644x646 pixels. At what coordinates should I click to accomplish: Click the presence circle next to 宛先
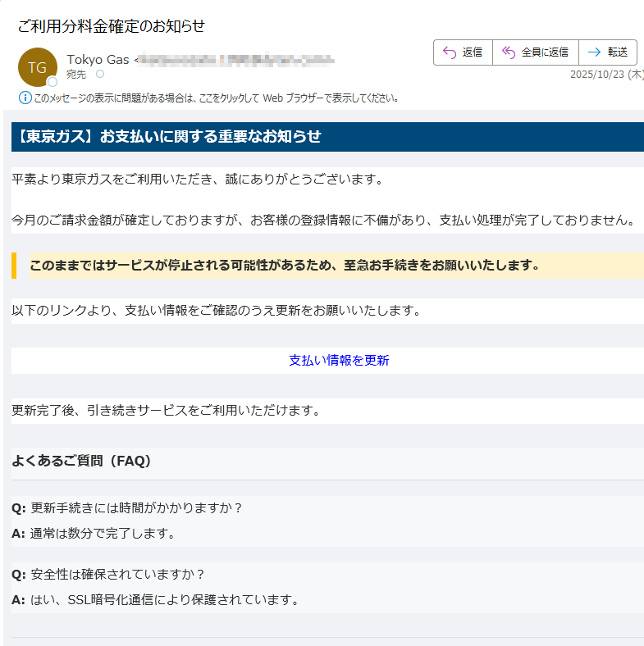tap(100, 74)
